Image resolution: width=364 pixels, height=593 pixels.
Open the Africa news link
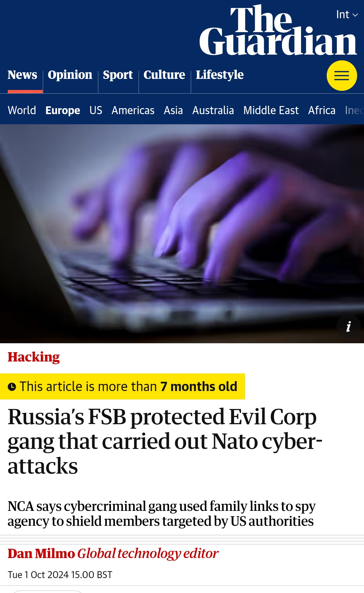322,110
